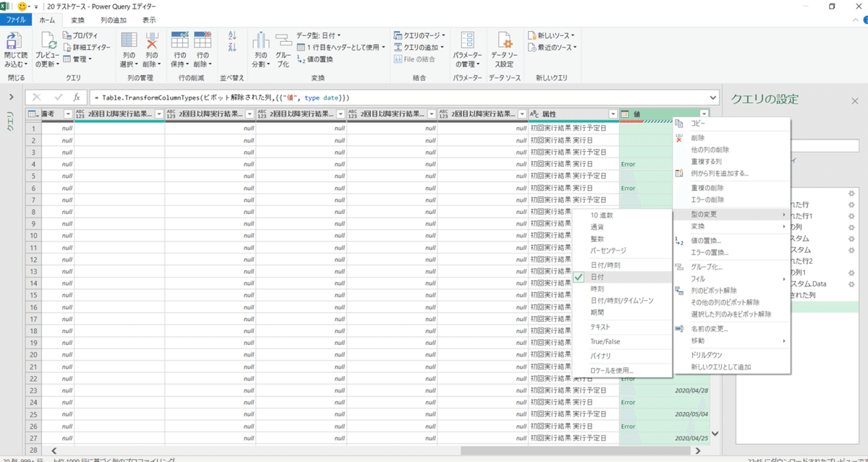Viewport: 868px width, 462px height.
Task: Cancel the formula edit with X icon
Action: point(37,97)
